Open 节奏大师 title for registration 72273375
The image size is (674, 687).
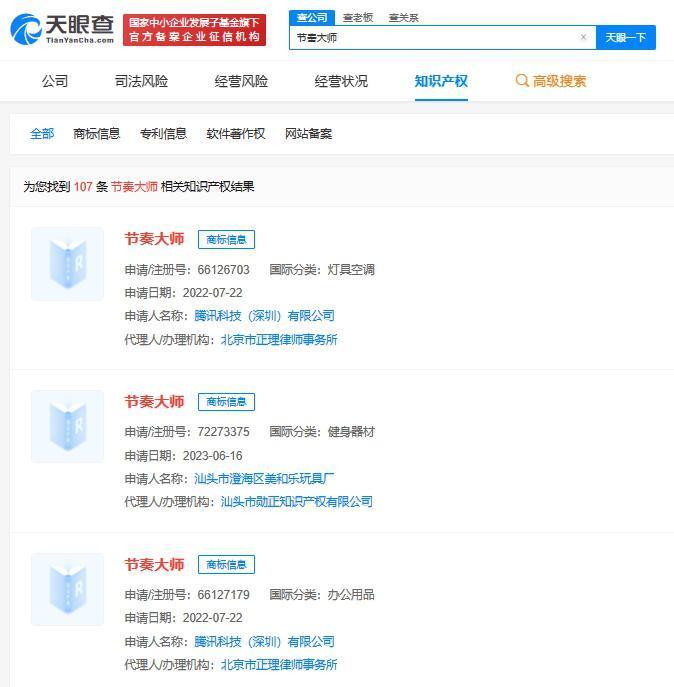point(154,401)
